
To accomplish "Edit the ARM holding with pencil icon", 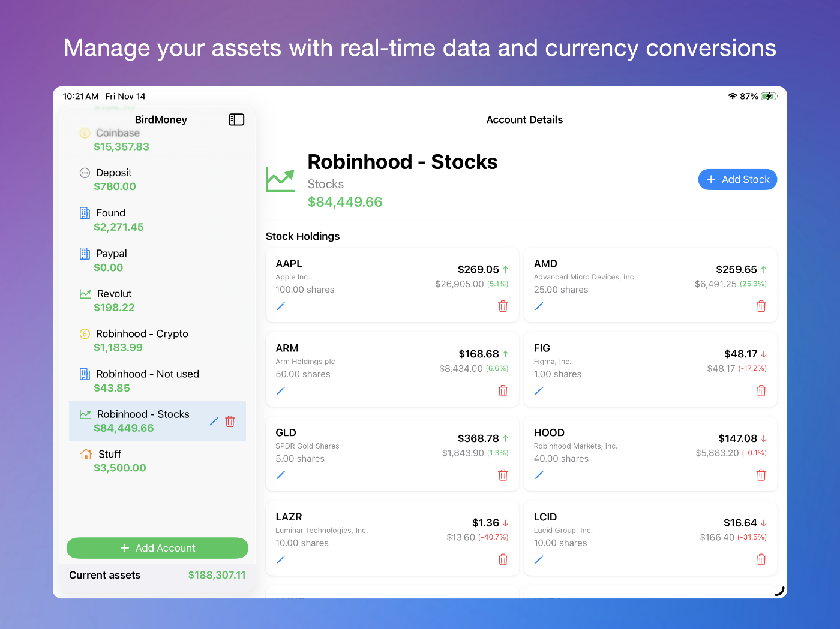I will (280, 391).
